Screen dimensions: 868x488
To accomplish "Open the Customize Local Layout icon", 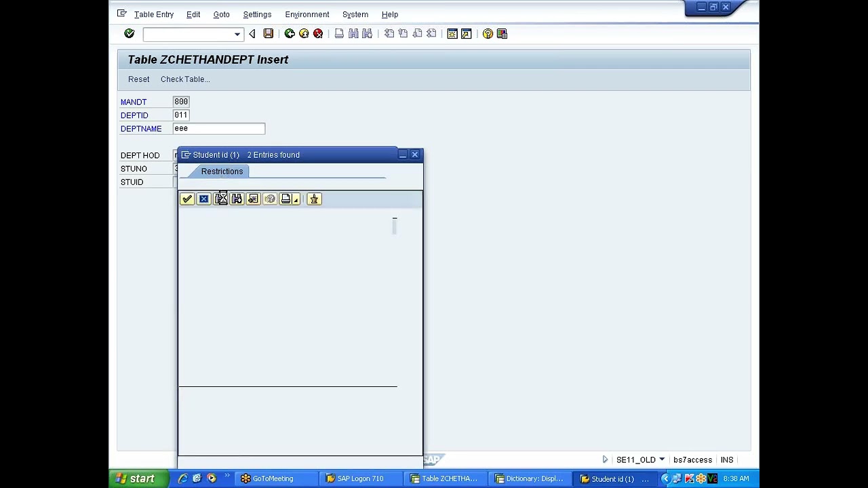I will [502, 34].
